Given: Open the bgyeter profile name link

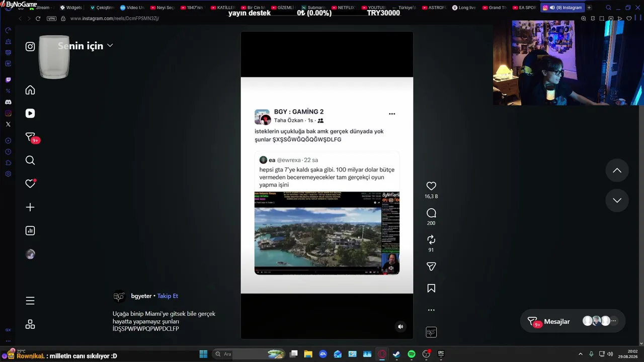Looking at the screenshot, I should coord(141,296).
